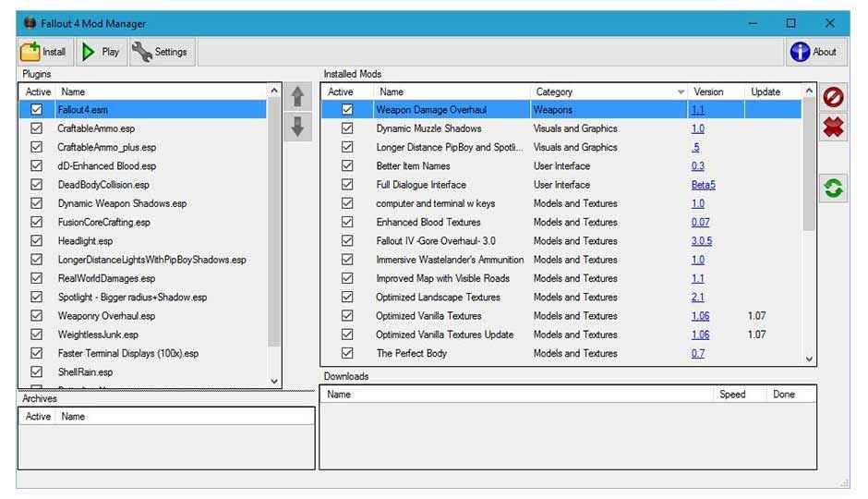
Task: Select Dynamic Weapon Shadows.esp plugin row
Action: [143, 203]
